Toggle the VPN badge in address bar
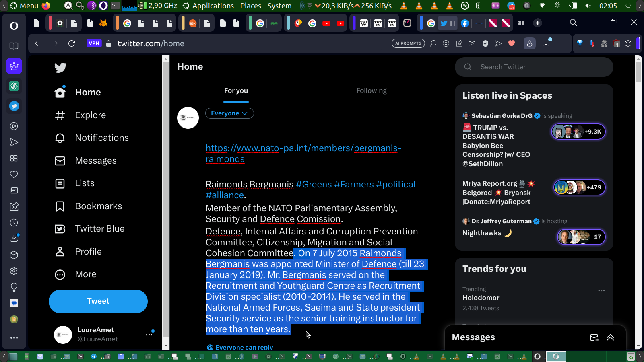 click(94, 43)
